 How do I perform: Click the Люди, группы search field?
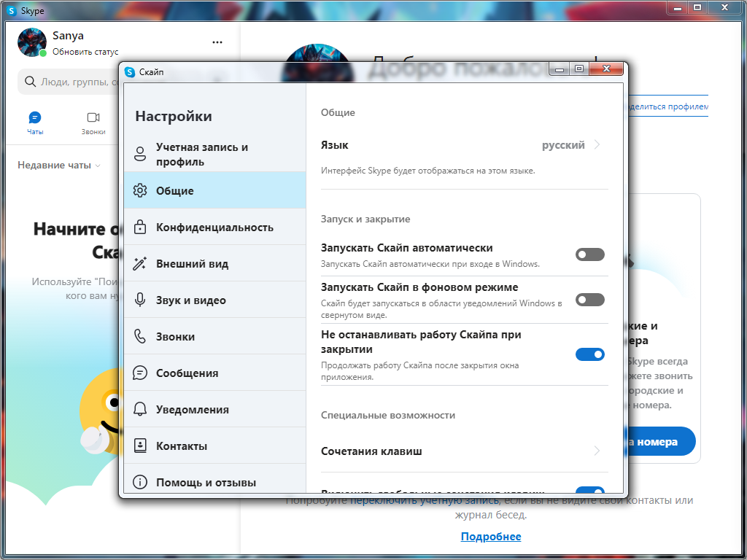click(x=69, y=82)
